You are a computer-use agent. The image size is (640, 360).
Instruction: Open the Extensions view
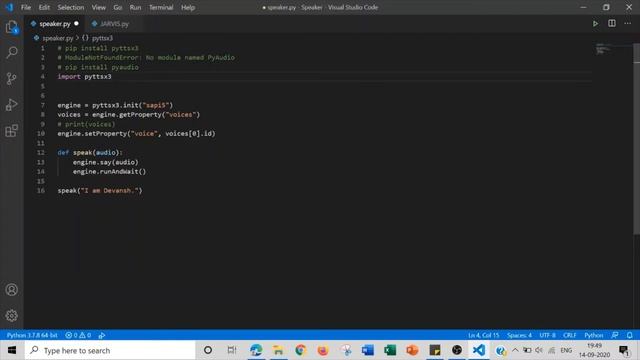click(12, 131)
